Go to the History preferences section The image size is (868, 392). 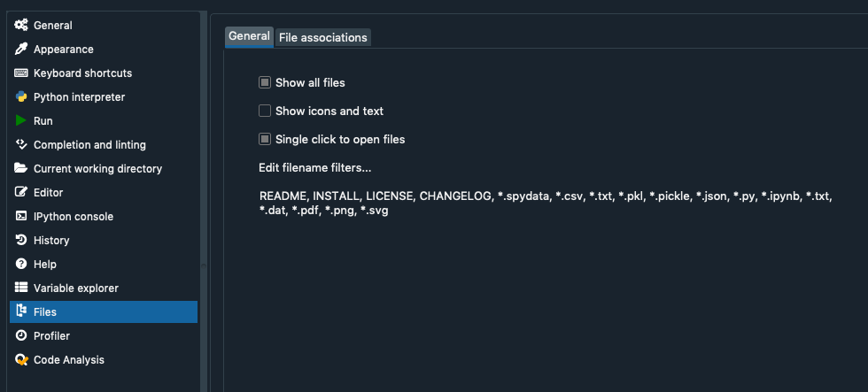click(x=51, y=241)
